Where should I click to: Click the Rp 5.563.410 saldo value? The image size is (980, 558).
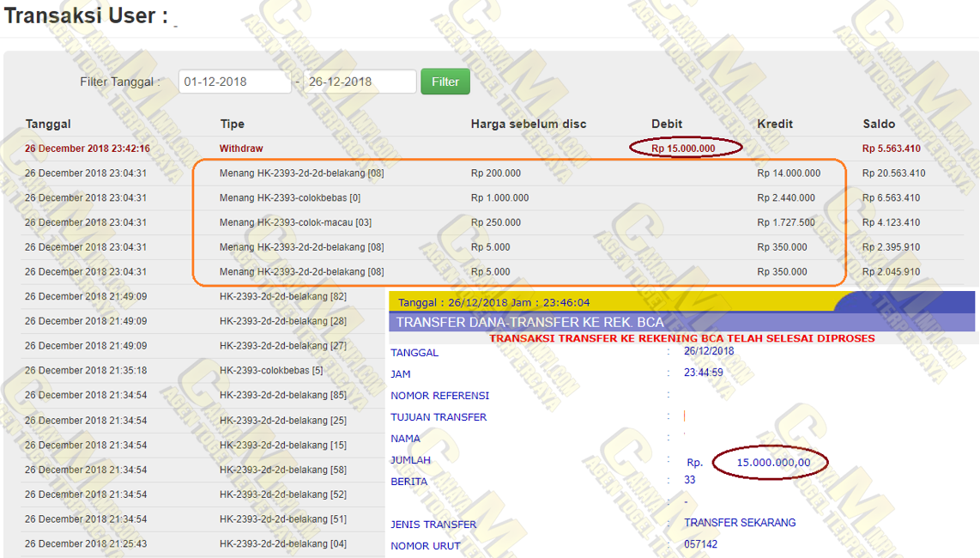(x=891, y=149)
